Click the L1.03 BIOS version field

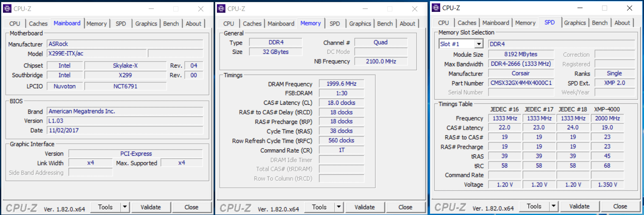point(125,121)
